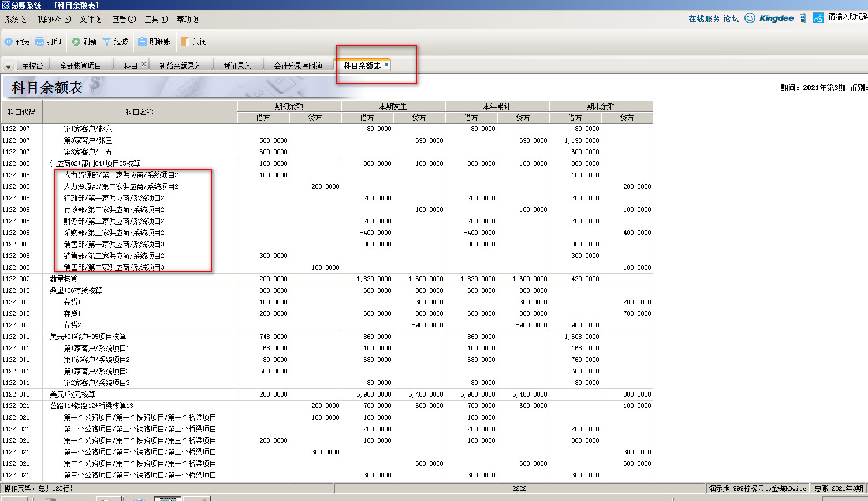
Task: Click the 在线服务 link
Action: click(704, 18)
